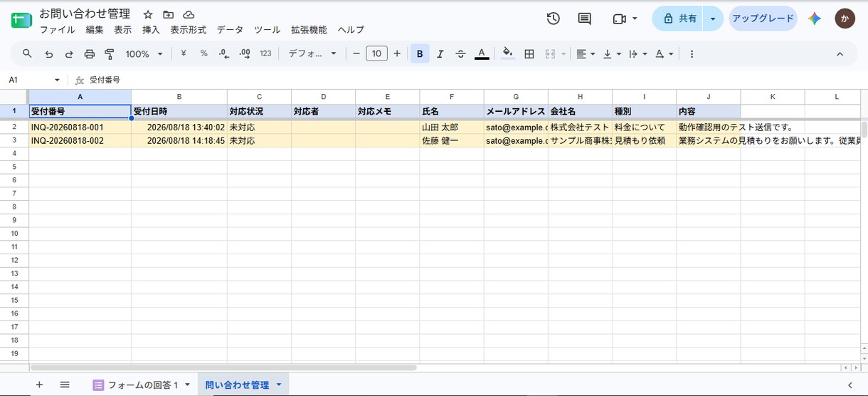Format cells as percent
Viewport: 868px width, 396px height.
click(203, 53)
